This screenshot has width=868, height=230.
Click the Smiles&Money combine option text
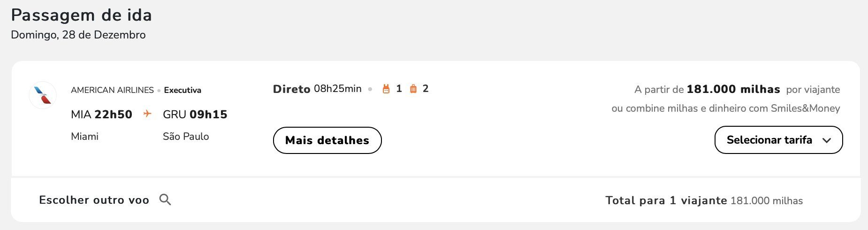pyautogui.click(x=726, y=108)
